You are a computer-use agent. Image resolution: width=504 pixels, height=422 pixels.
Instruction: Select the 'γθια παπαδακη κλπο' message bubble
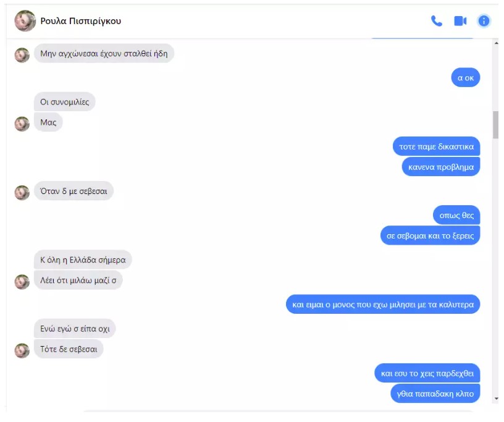point(435,394)
